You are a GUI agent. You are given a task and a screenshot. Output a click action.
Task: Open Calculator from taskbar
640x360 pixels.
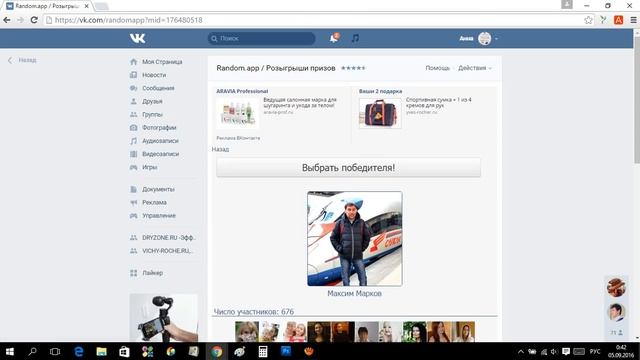263,351
